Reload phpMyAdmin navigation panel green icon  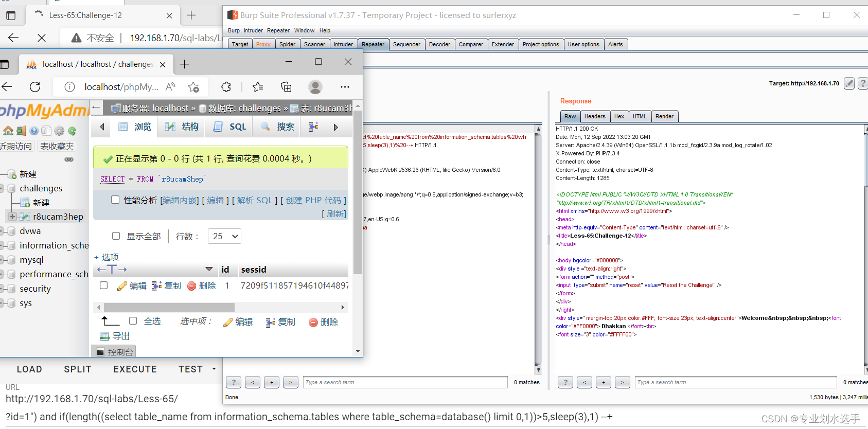tap(72, 131)
